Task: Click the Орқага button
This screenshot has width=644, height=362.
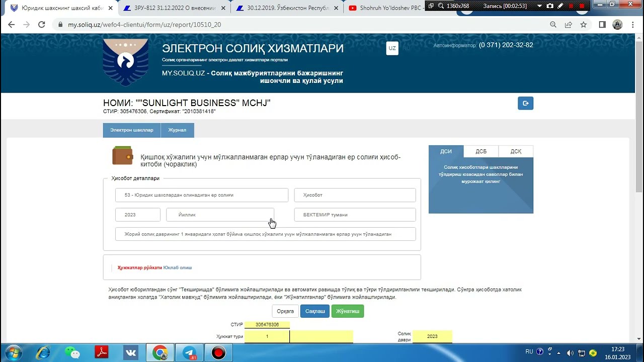Action: 285,311
